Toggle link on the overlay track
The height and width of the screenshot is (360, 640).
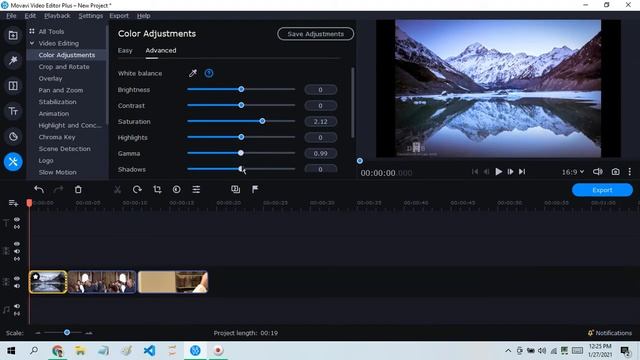point(17,259)
